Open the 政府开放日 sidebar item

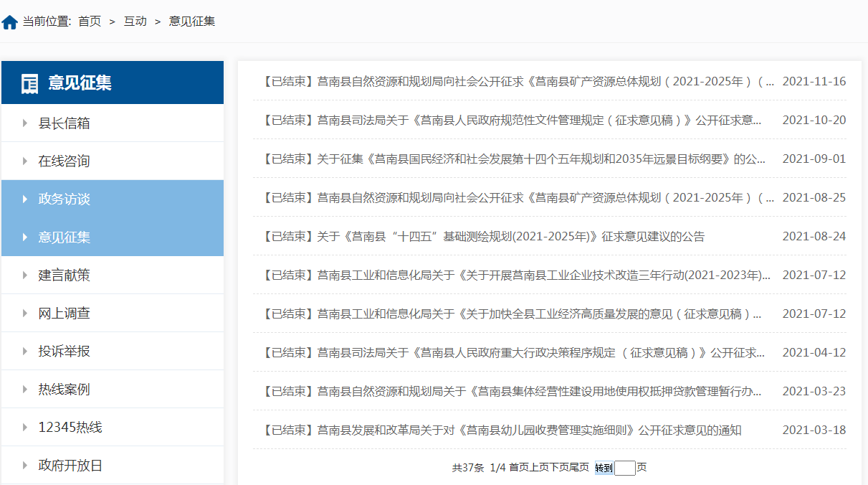click(x=113, y=466)
